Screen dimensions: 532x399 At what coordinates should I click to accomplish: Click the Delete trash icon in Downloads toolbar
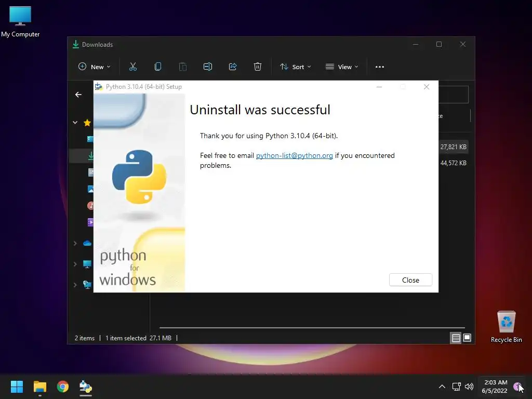258,67
